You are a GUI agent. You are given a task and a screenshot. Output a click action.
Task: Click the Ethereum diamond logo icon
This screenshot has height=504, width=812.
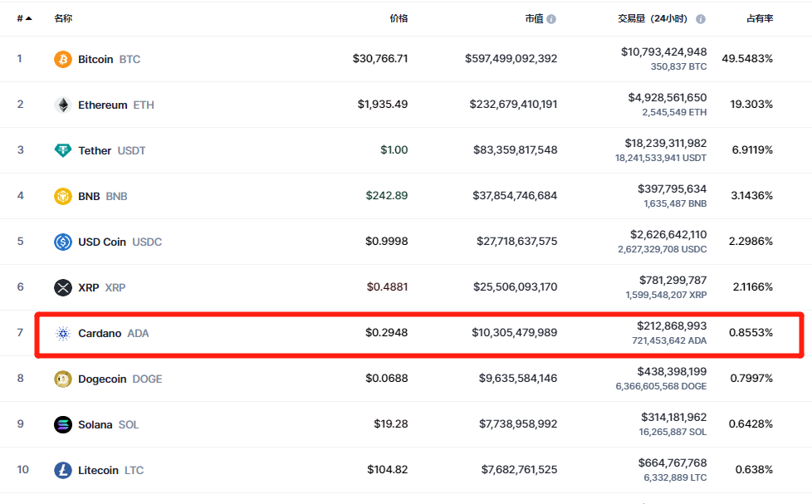coord(63,105)
